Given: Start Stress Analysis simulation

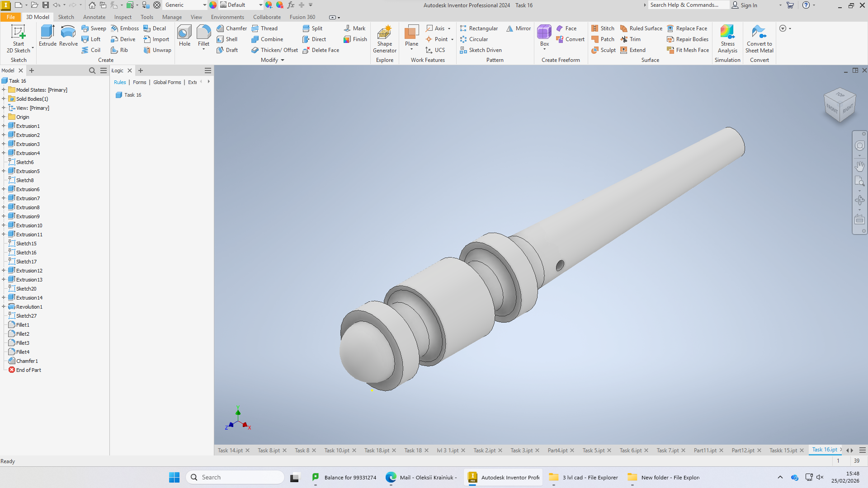Looking at the screenshot, I should point(727,39).
